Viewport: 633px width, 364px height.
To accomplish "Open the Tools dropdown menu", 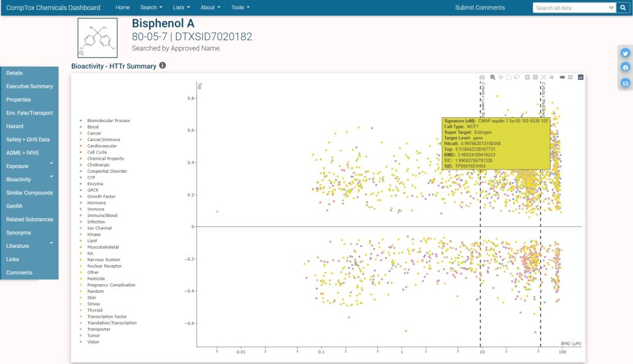I will click(239, 7).
